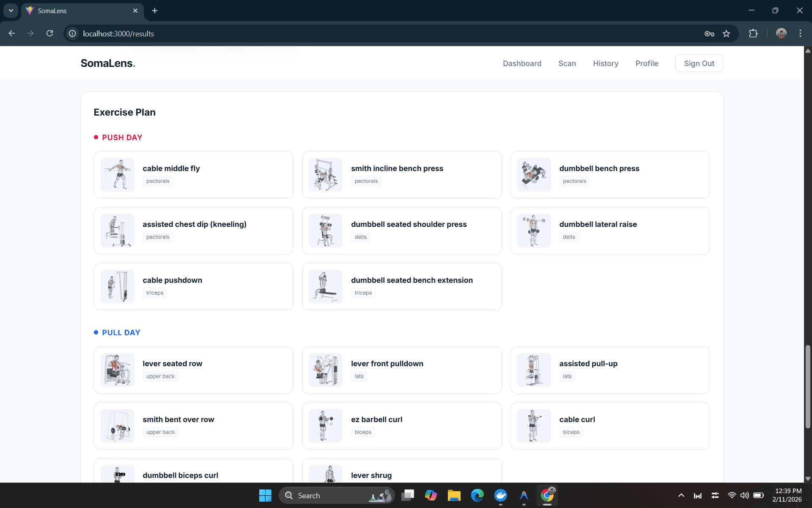Open the assisted chest dip (kneeling) thumbnail
Image resolution: width=812 pixels, height=508 pixels.
click(118, 231)
